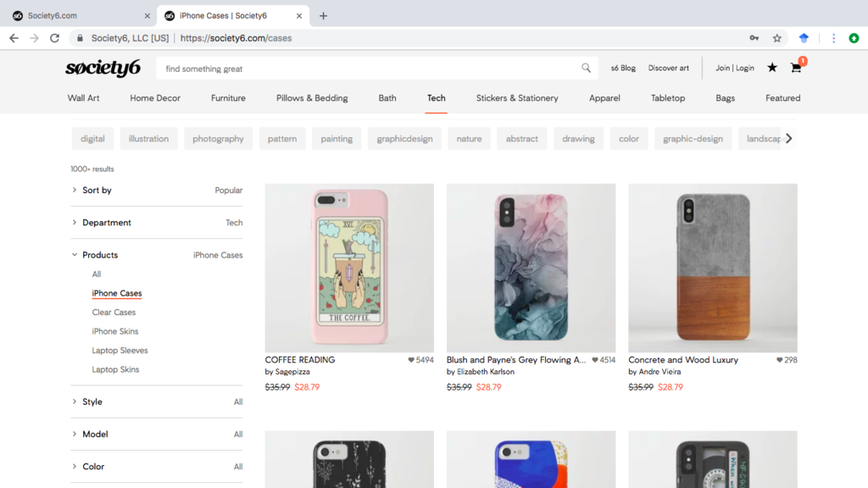Open the Concrete and Wood Luxury thumbnail

[712, 269]
